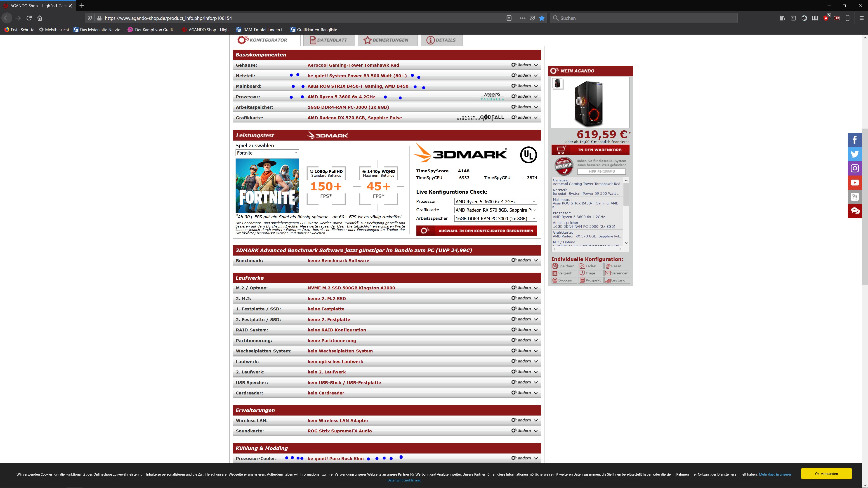Open the Arbeitsspeicher live check dropdown

495,218
